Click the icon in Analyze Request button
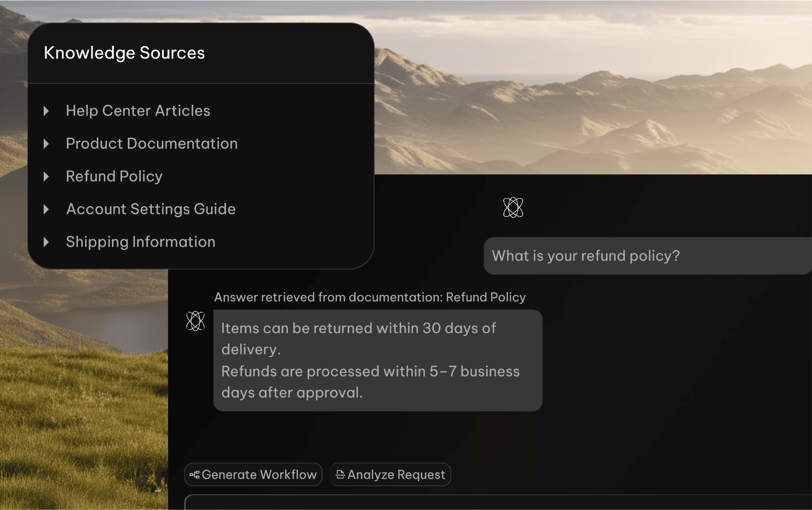Viewport: 812px width, 510px height. tap(340, 475)
